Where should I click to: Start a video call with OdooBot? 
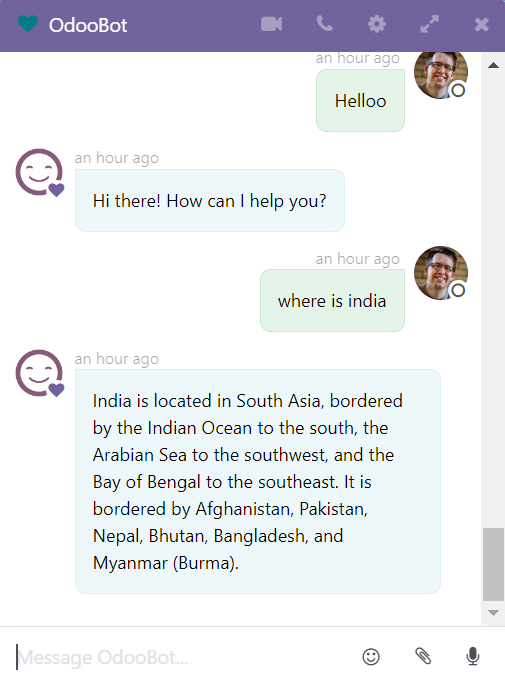coord(272,24)
